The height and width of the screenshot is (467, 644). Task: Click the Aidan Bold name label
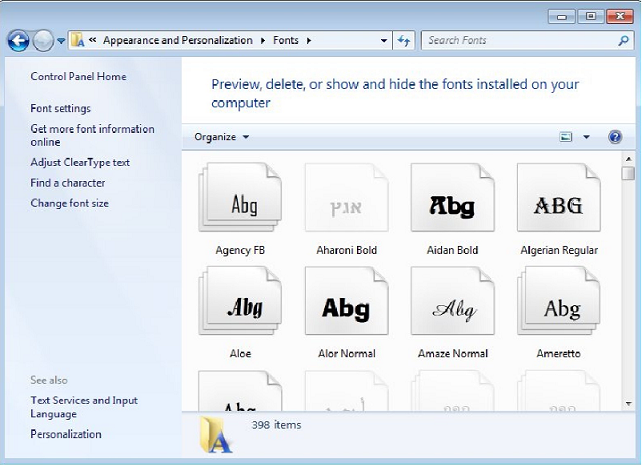pos(453,250)
